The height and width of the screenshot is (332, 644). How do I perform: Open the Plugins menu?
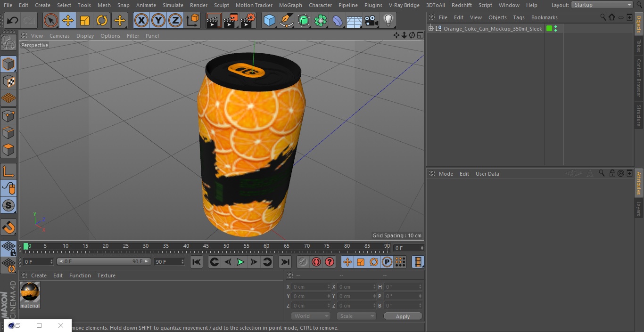[373, 5]
